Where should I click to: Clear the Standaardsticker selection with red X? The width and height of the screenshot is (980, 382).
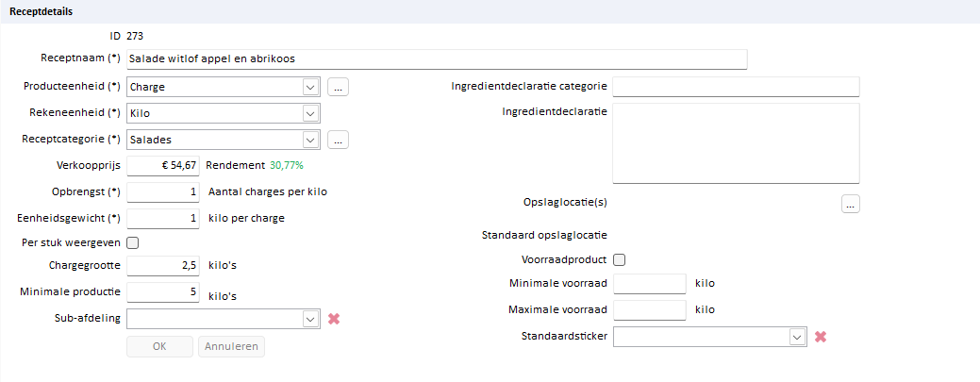tap(821, 337)
